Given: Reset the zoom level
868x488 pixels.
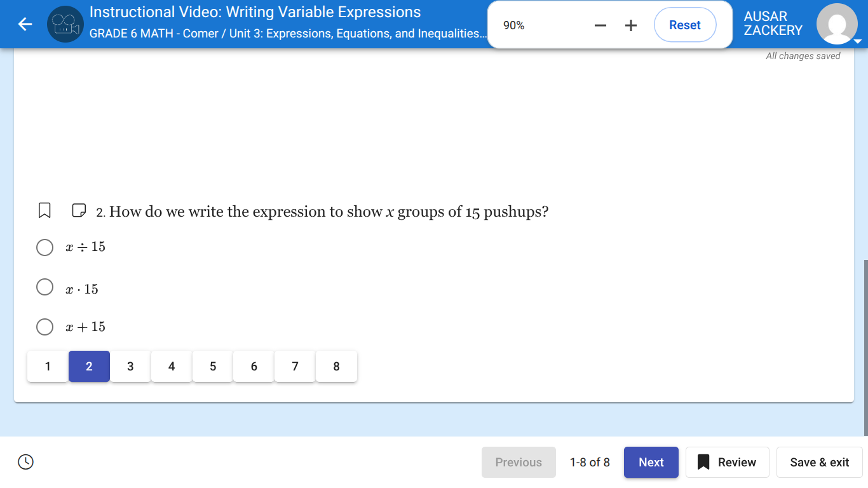Looking at the screenshot, I should tap(684, 25).
